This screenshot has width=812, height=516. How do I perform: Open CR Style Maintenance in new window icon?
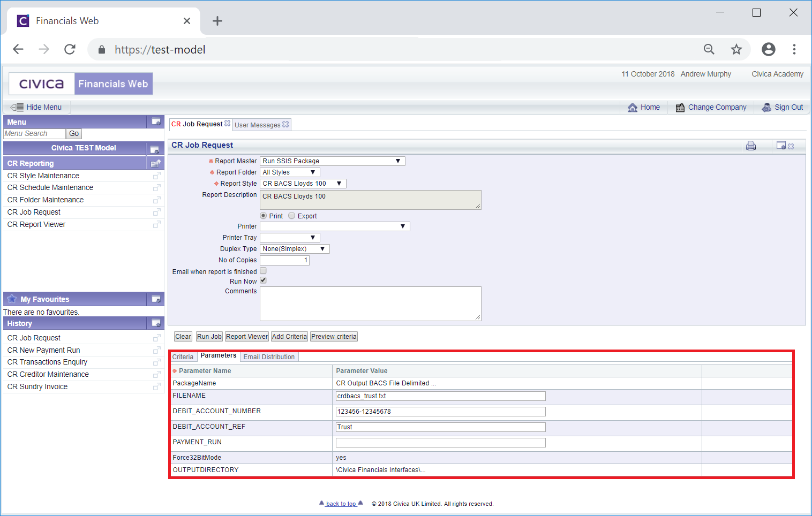(157, 176)
